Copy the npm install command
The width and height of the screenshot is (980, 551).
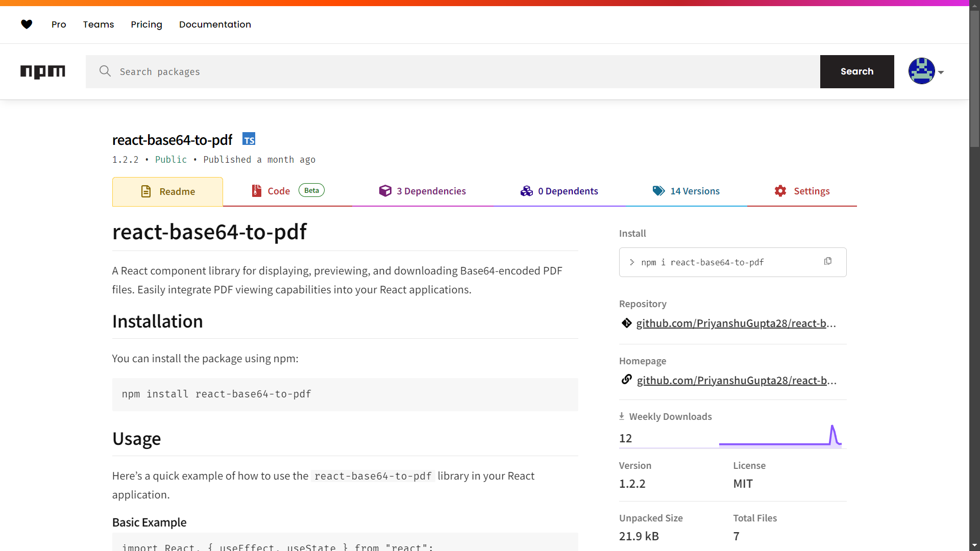pos(828,261)
